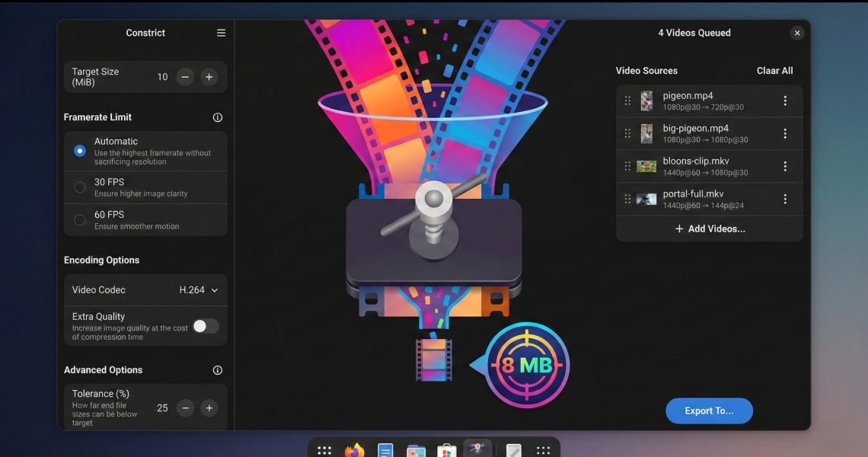Click the Export To... button
868x457 pixels.
[709, 411]
